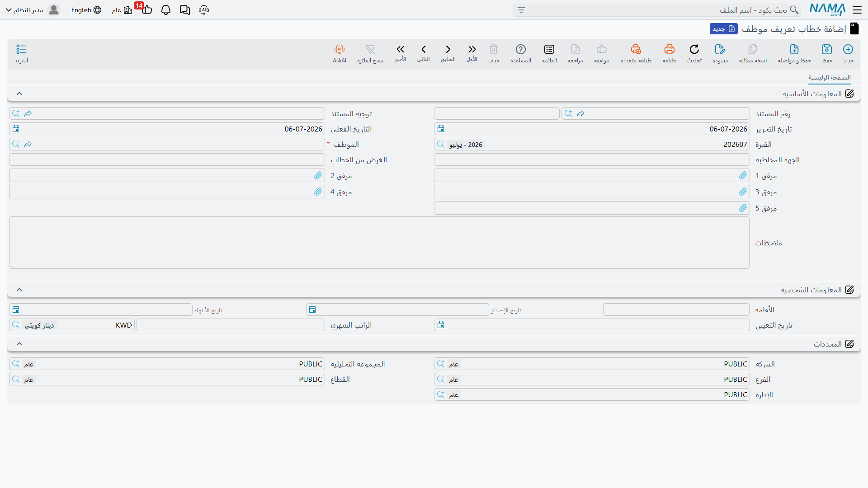Image resolution: width=868 pixels, height=488 pixels.
Task: Click the search filter options icon
Action: tap(521, 10)
